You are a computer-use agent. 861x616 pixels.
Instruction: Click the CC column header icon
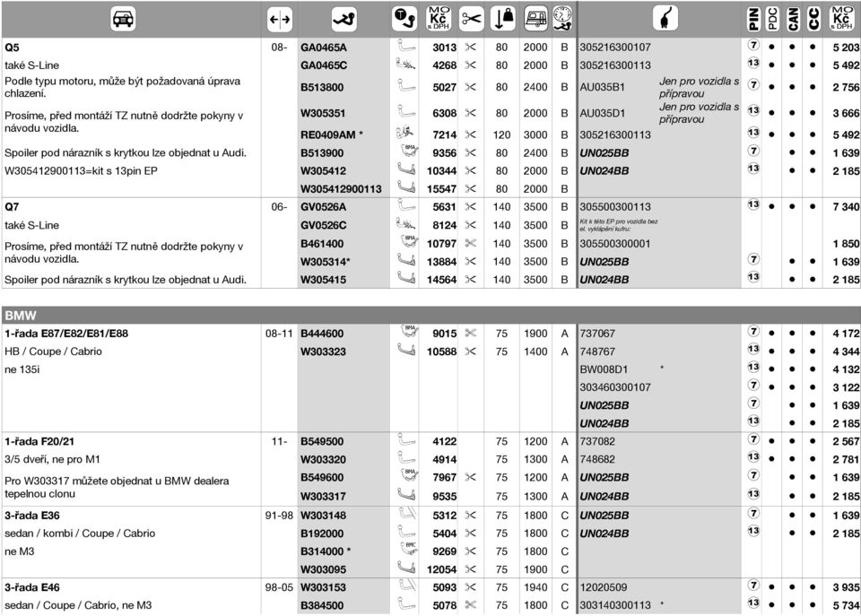coord(813,19)
